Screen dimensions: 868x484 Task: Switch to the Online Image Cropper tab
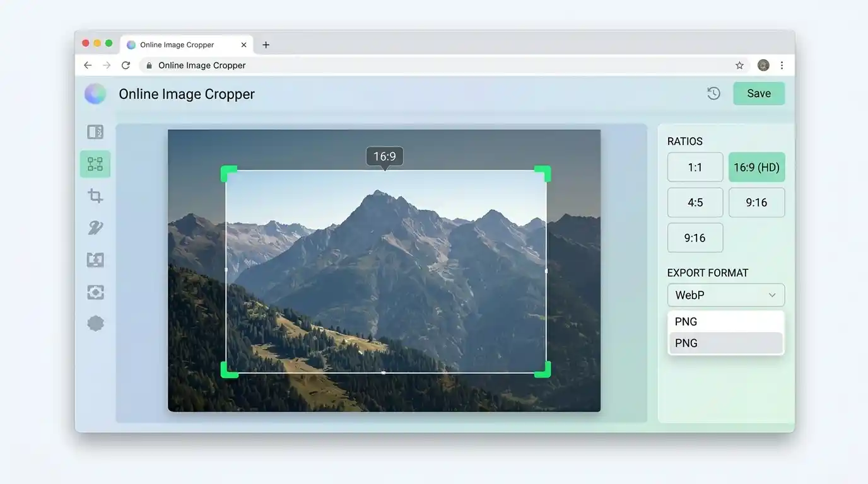tap(186, 45)
